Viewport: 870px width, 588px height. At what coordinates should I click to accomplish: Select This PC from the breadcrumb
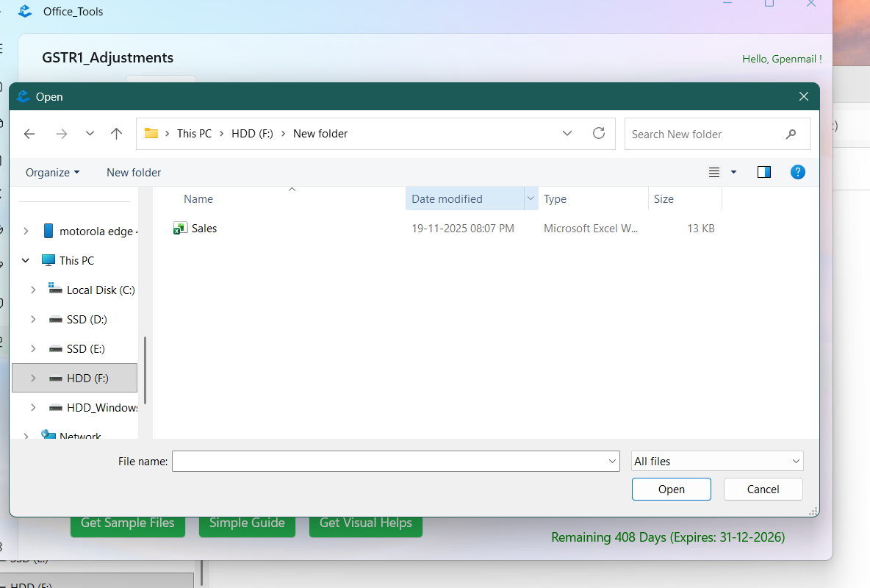[194, 134]
